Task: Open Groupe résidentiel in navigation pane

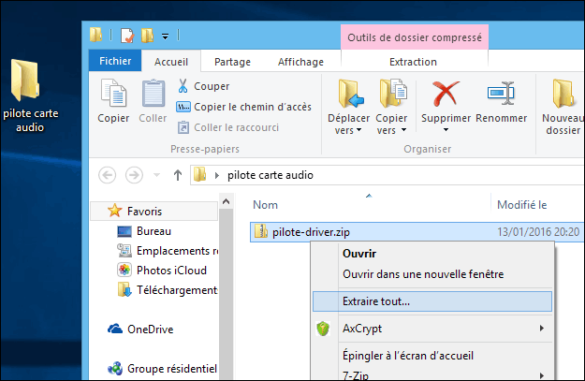Action: [x=162, y=369]
